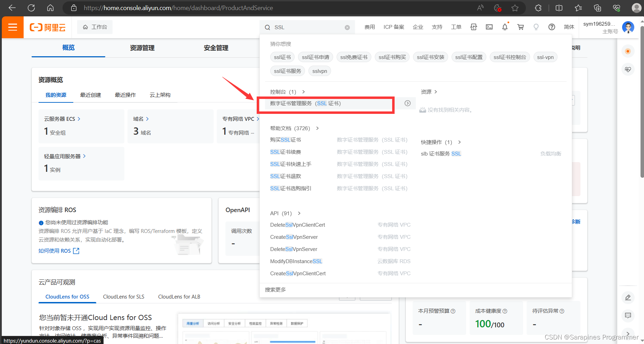Select 我的资源 tab
644x344 pixels.
(56, 95)
